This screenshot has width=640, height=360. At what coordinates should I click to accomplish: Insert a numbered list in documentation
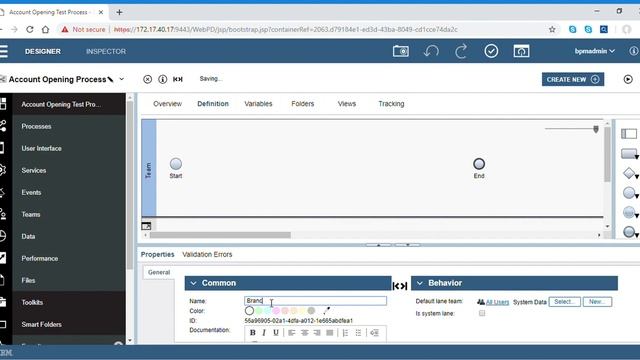[346, 333]
